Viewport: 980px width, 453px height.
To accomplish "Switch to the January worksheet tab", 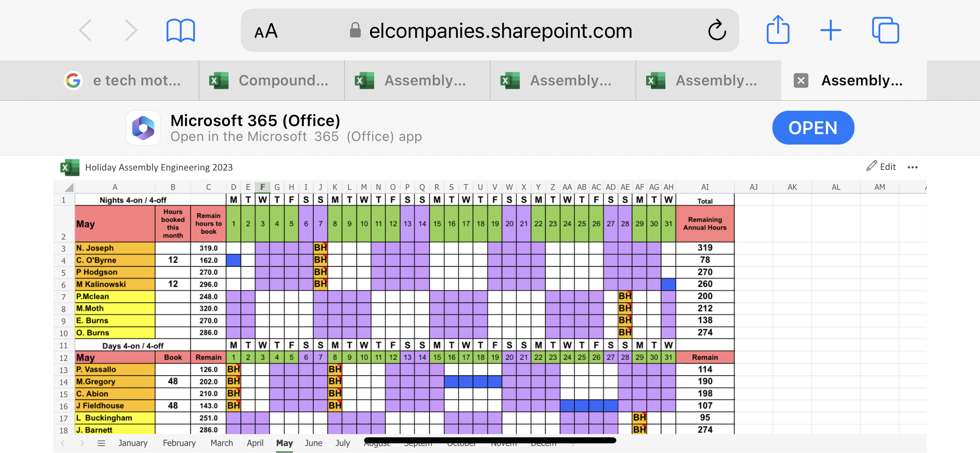I will (133, 443).
